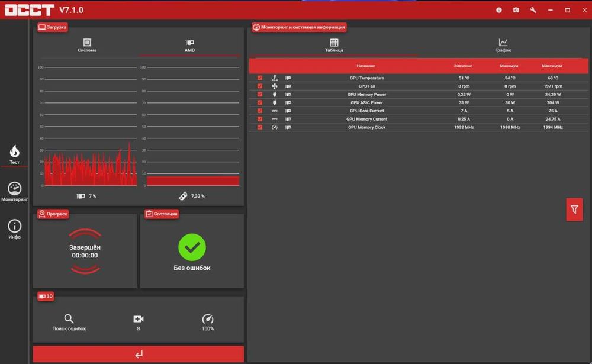The height and width of the screenshot is (364, 592).
Task: Click the red return arrow start bar
Action: [x=138, y=354]
